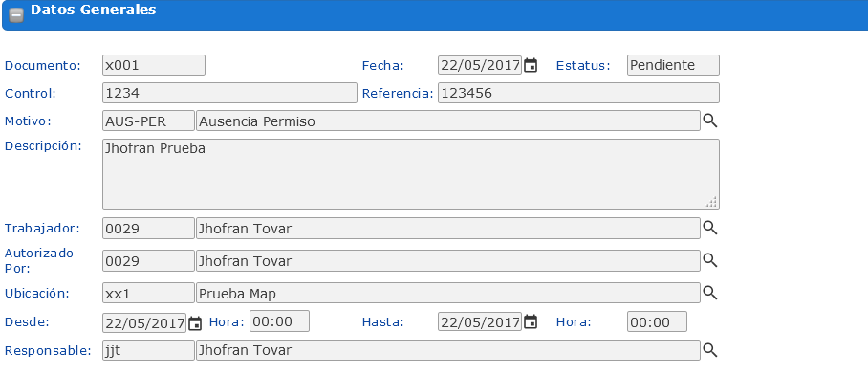The width and height of the screenshot is (868, 375).
Task: Open the Fecha calendar picker
Action: click(531, 65)
